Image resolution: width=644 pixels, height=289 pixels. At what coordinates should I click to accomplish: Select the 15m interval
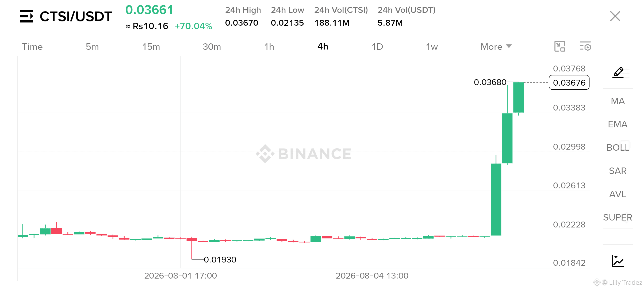[151, 47]
